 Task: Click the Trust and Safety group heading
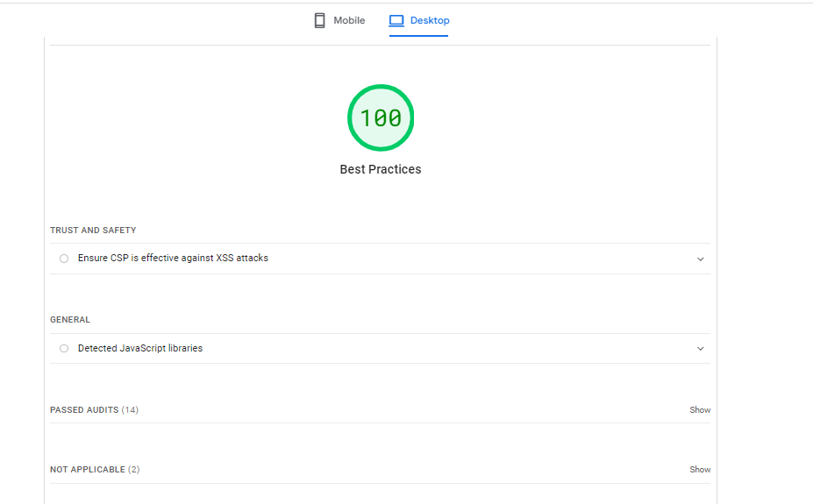[x=93, y=231]
